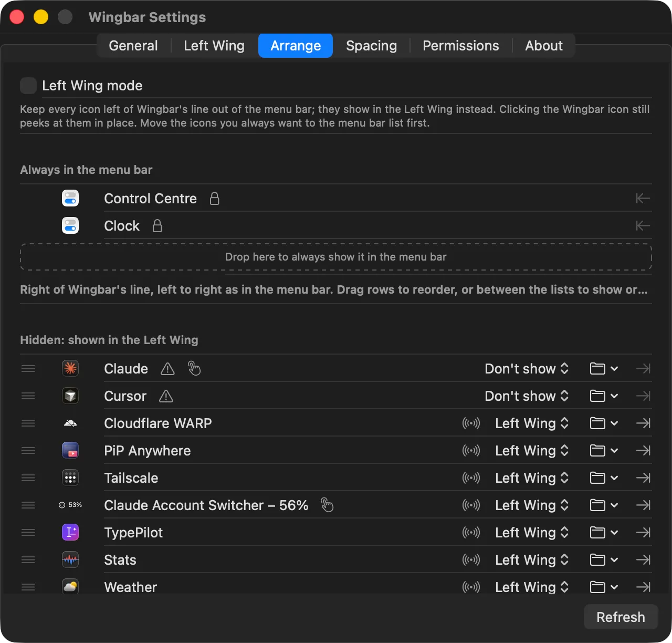This screenshot has height=643, width=672.
Task: Click the lock icon next to Control Centre
Action: pos(214,198)
